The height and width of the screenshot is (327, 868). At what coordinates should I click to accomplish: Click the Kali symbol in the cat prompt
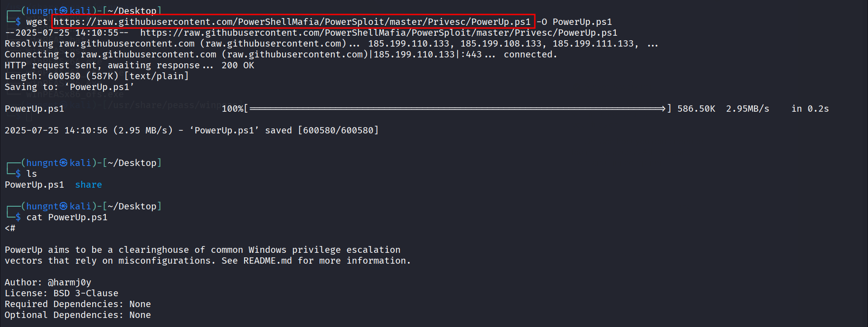pyautogui.click(x=64, y=206)
